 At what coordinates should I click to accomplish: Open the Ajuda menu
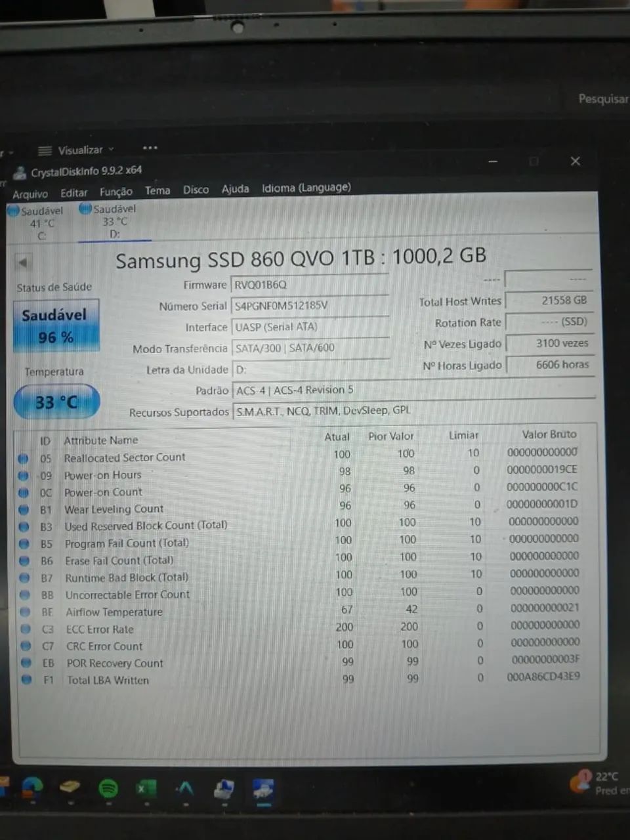coord(235,189)
